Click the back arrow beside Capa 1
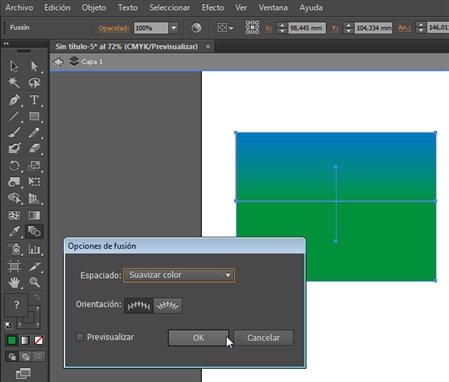The image size is (449, 382). [59, 62]
